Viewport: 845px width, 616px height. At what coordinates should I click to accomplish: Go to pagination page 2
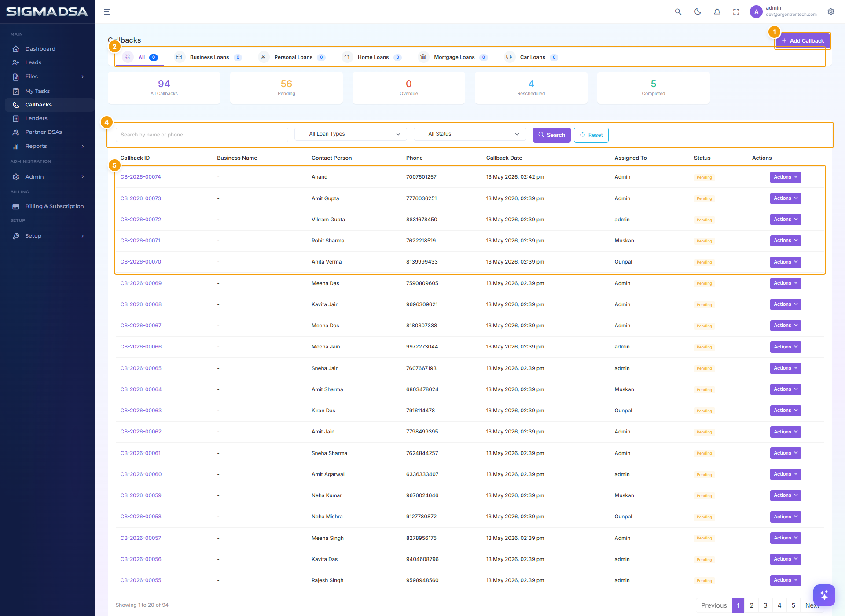(x=751, y=605)
